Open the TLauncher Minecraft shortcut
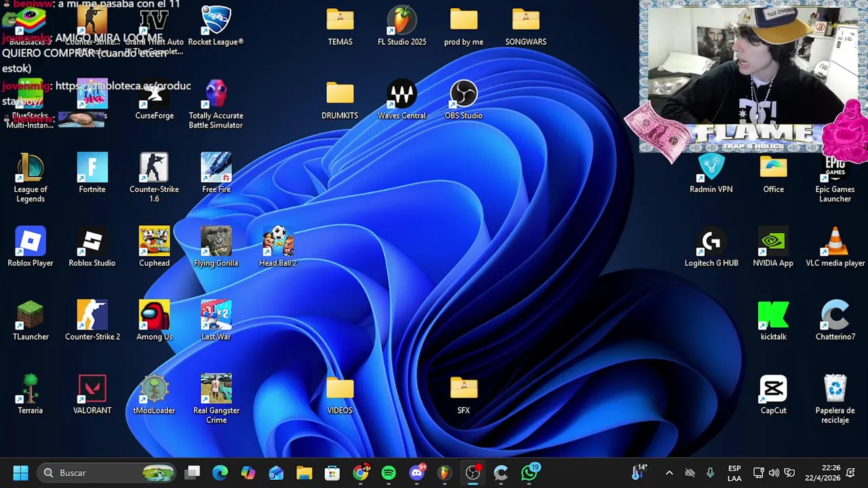 [31, 321]
